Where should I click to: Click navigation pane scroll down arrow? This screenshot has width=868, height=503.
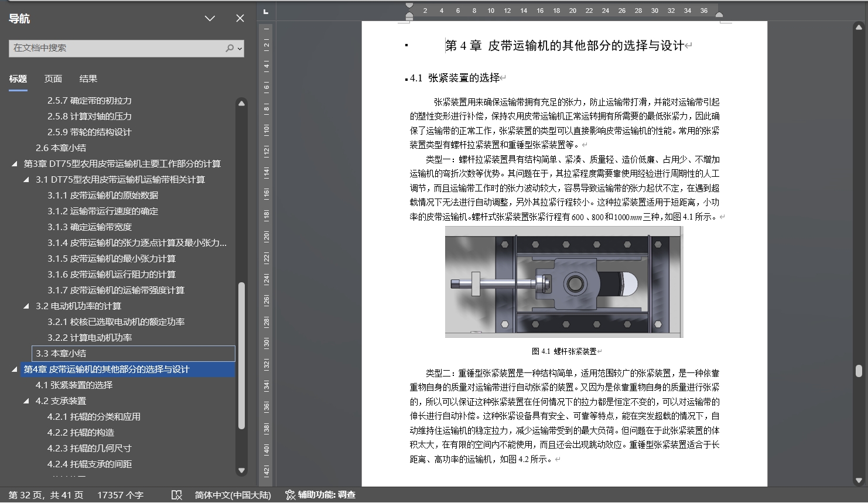point(241,470)
